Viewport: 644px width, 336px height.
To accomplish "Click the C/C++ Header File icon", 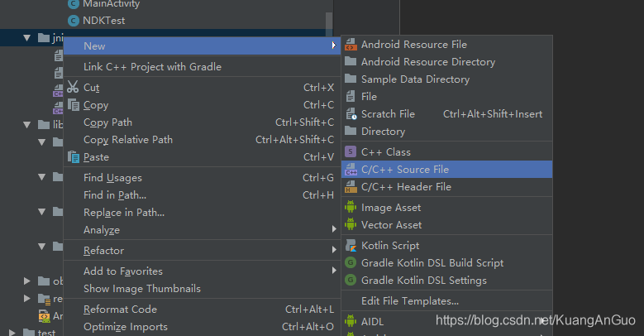I will pos(351,187).
